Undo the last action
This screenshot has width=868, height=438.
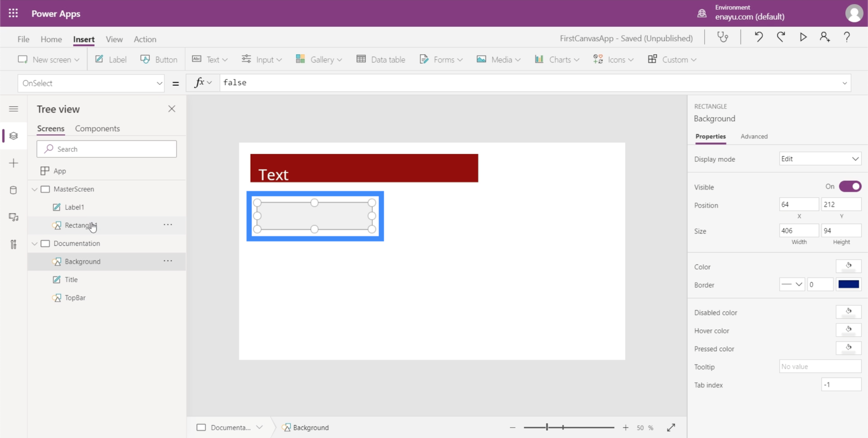click(x=758, y=37)
